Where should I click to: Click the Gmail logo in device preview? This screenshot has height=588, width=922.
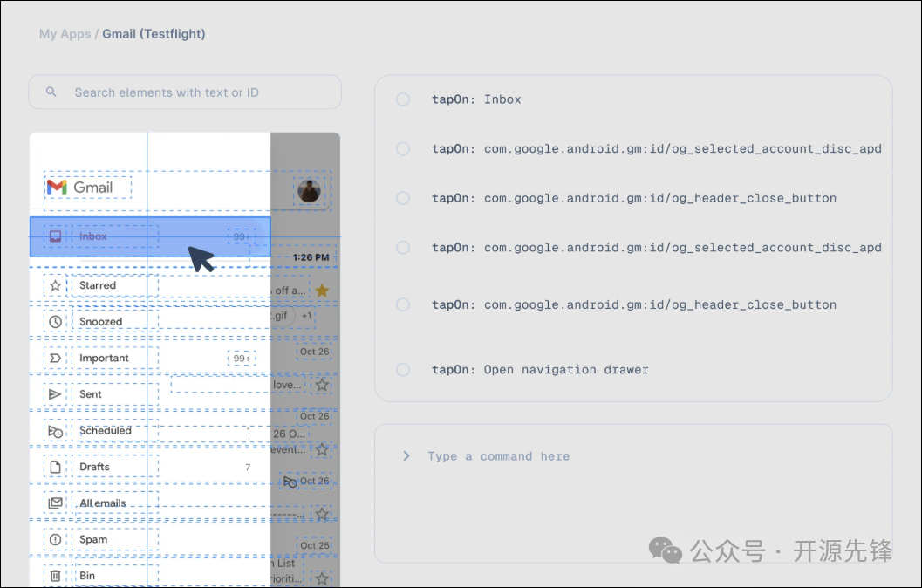tap(80, 188)
